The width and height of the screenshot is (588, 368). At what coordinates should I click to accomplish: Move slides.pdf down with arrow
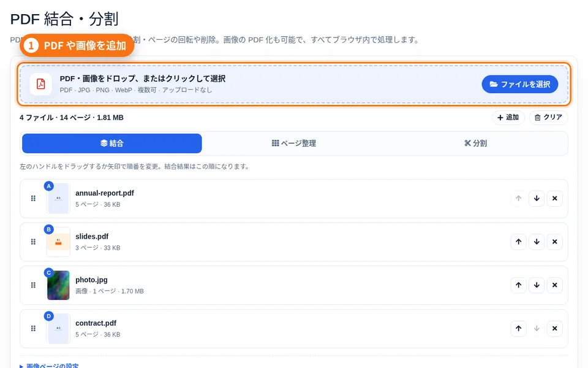point(537,242)
